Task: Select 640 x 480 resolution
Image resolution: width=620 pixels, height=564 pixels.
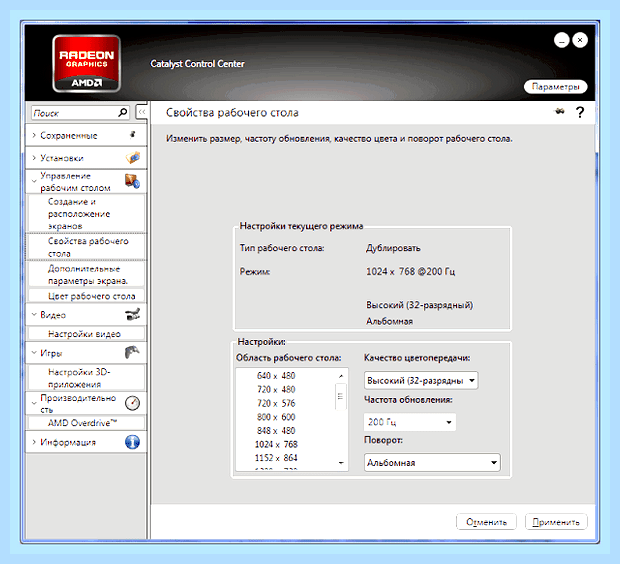Action: click(276, 375)
